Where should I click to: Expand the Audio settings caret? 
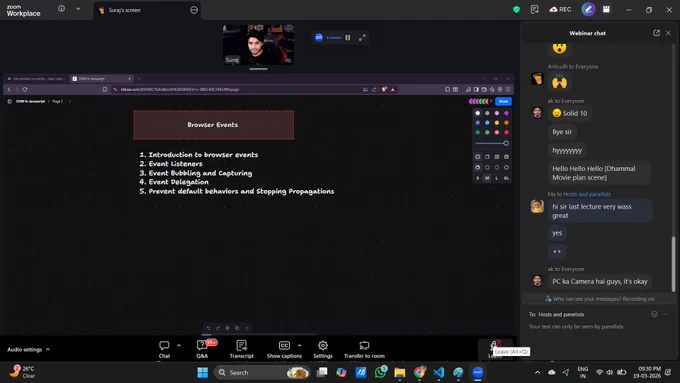coord(48,349)
